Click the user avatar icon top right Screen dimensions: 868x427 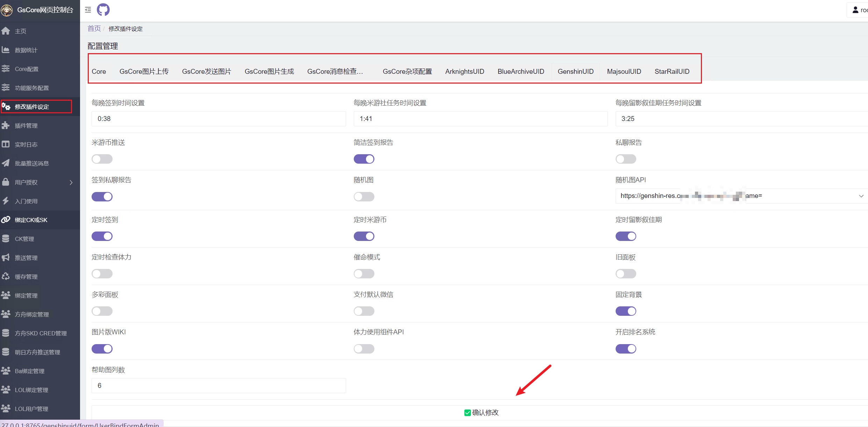pos(855,10)
